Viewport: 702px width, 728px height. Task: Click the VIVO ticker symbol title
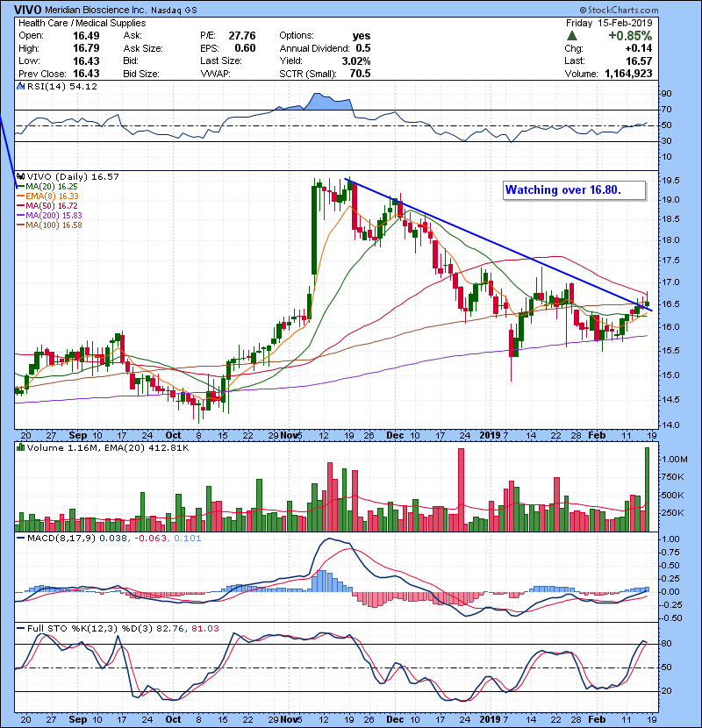[x=28, y=10]
